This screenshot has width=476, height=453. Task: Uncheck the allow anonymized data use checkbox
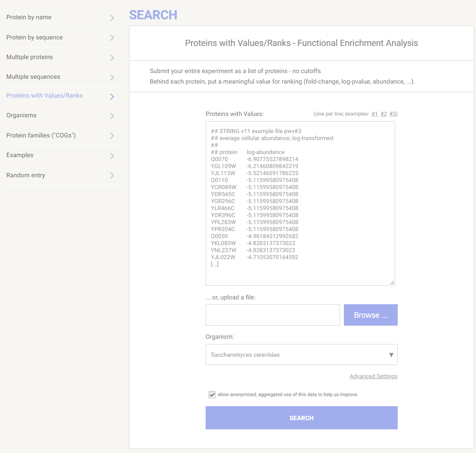212,395
